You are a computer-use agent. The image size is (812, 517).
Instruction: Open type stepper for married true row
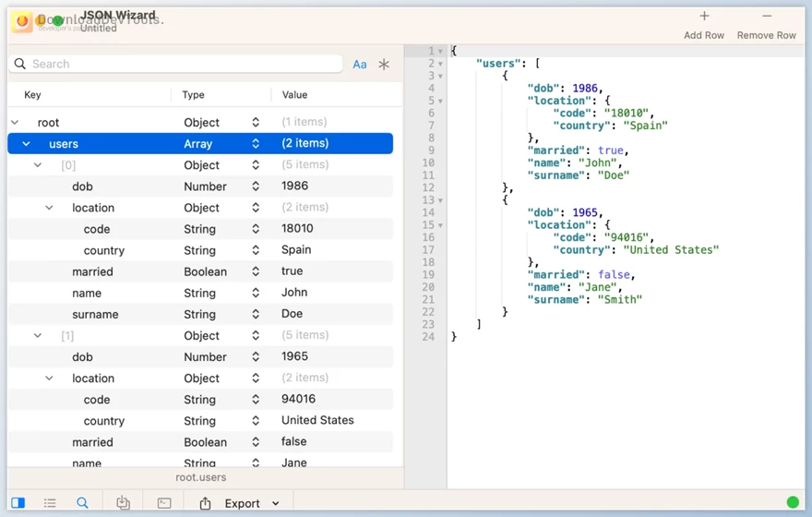click(x=256, y=271)
